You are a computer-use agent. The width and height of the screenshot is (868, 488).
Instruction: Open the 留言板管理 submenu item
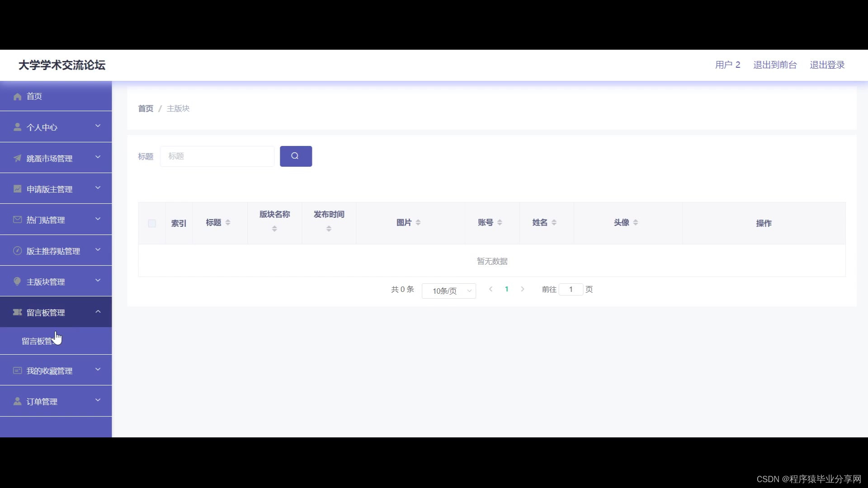tap(38, 341)
